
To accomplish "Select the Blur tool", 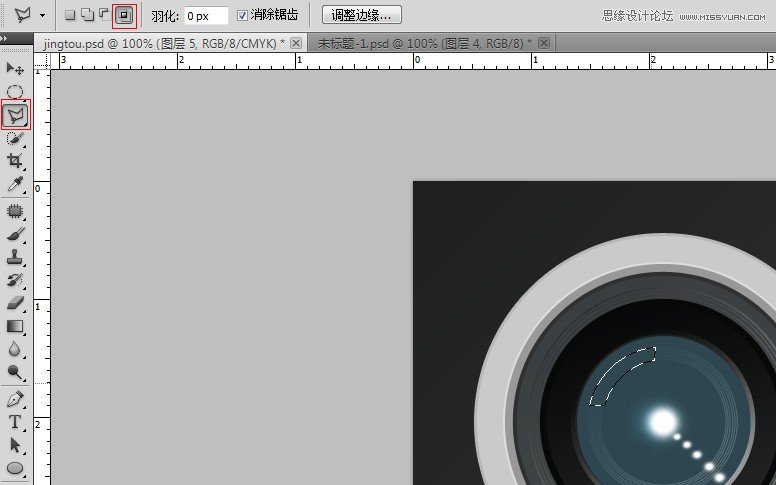I will tap(15, 349).
